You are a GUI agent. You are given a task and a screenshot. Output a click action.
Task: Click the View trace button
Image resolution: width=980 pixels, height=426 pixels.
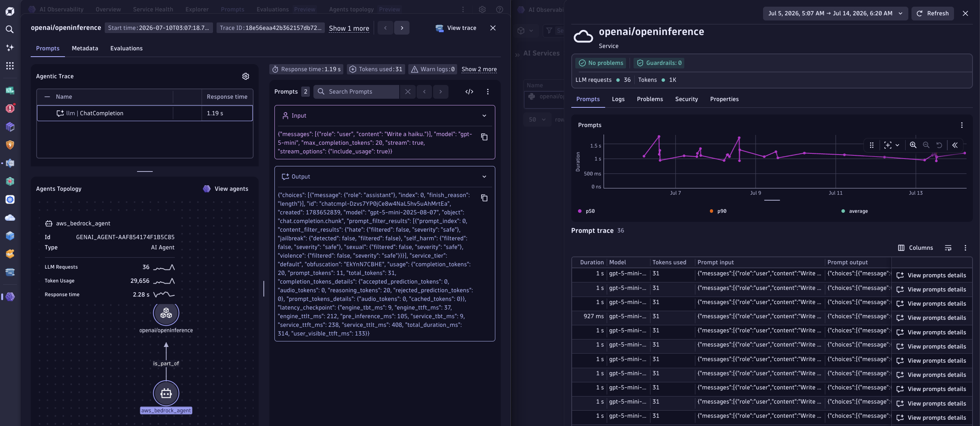tap(456, 28)
